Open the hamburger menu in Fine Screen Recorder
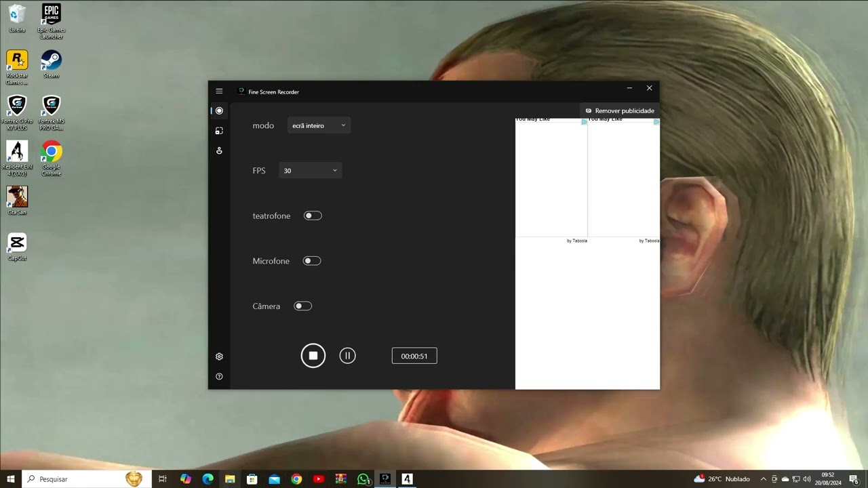The width and height of the screenshot is (868, 488). [219, 91]
